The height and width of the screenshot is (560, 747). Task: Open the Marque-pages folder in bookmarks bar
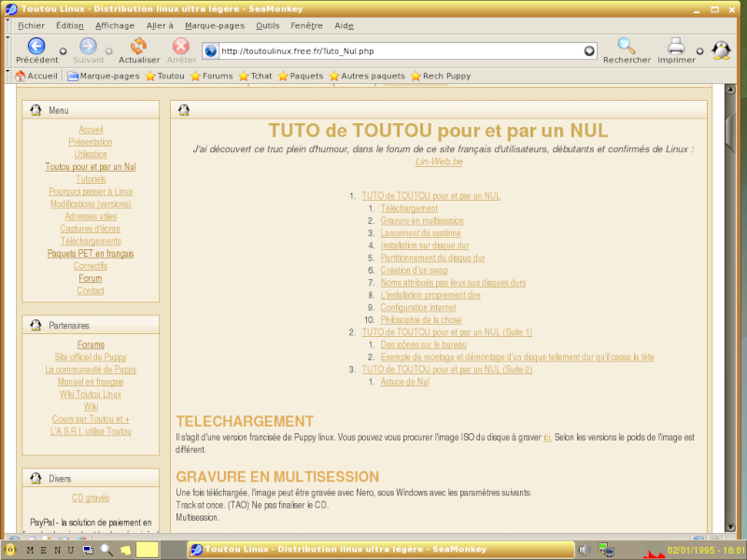pos(104,76)
